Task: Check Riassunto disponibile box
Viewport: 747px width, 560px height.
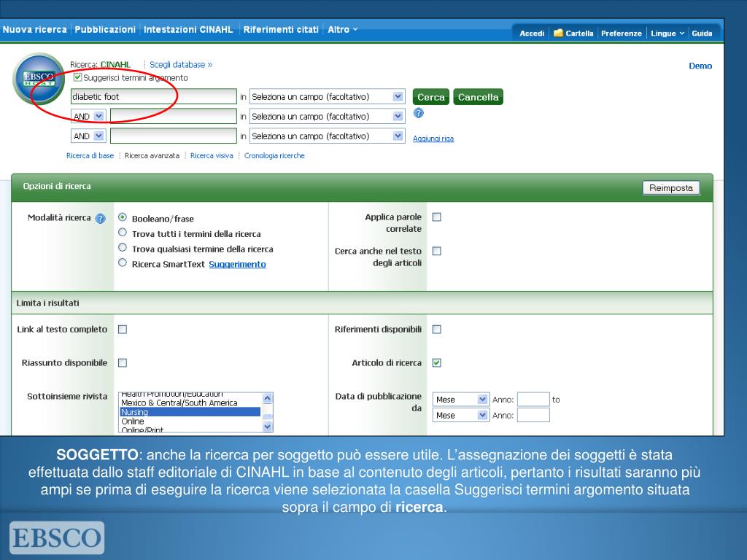Action: pos(123,363)
